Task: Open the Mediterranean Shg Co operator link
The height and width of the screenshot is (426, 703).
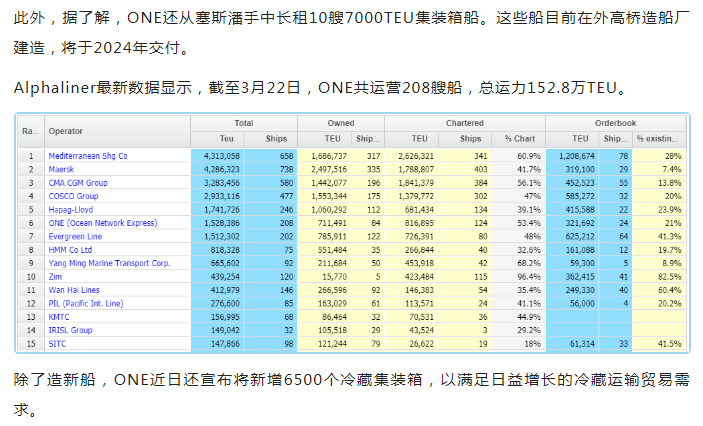Action: pyautogui.click(x=88, y=156)
